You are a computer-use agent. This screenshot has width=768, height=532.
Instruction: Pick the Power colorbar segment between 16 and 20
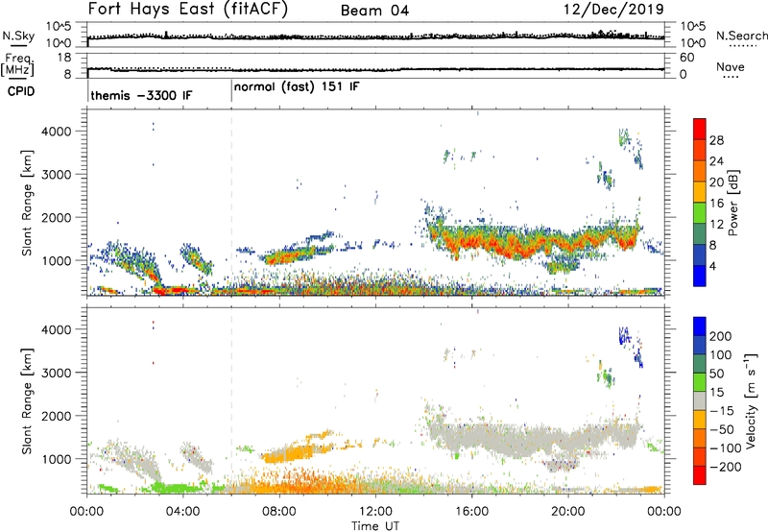pos(700,191)
